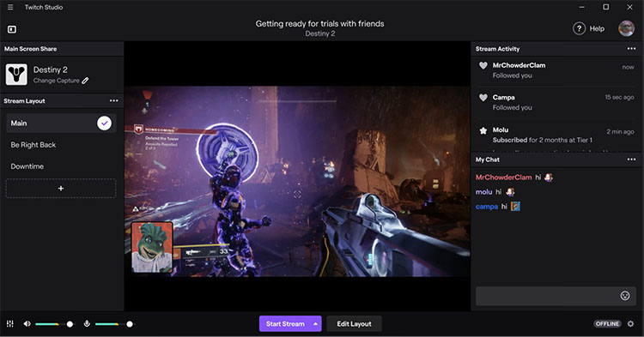Click the star icon beside Molu

pos(483,130)
